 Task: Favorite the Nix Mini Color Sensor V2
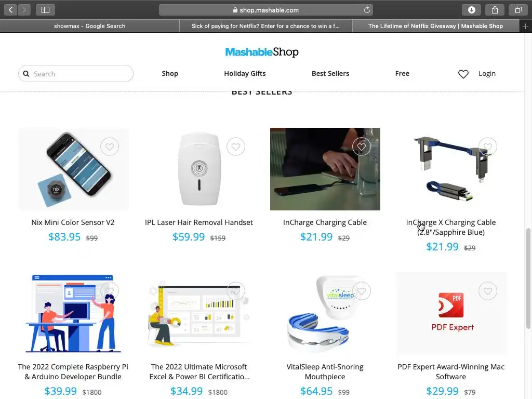[x=109, y=147]
